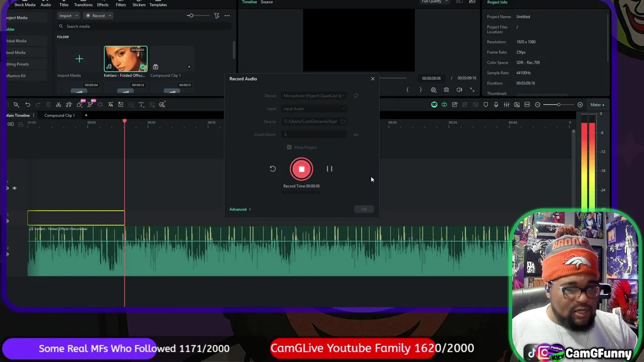This screenshot has height=362, width=644.
Task: Open the Effects tab
Action: pyautogui.click(x=103, y=5)
